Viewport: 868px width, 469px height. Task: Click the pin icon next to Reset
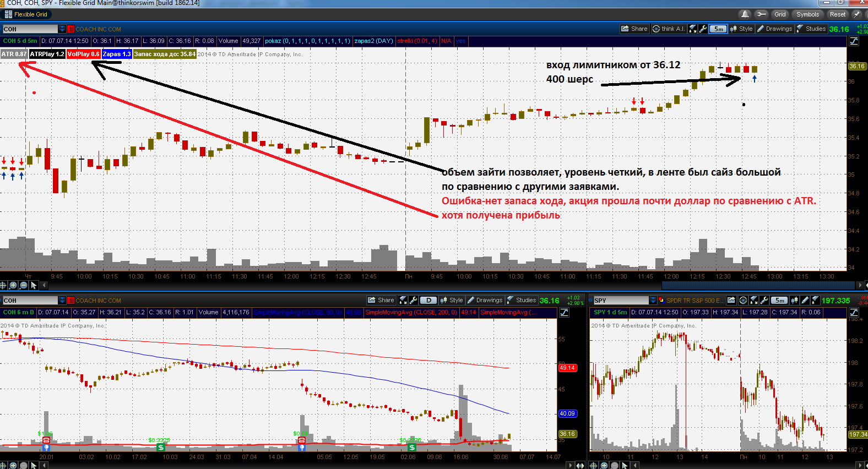pyautogui.click(x=857, y=14)
